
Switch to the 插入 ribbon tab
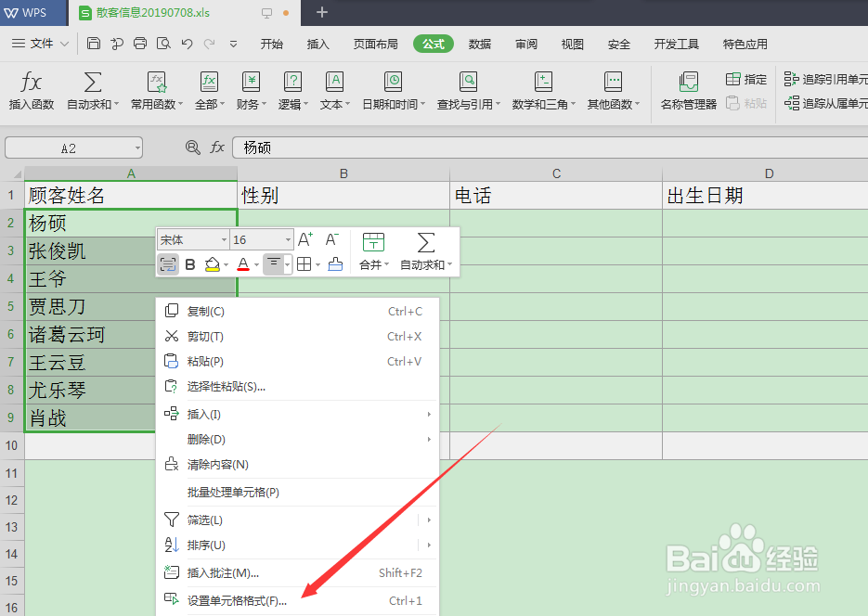pos(317,44)
